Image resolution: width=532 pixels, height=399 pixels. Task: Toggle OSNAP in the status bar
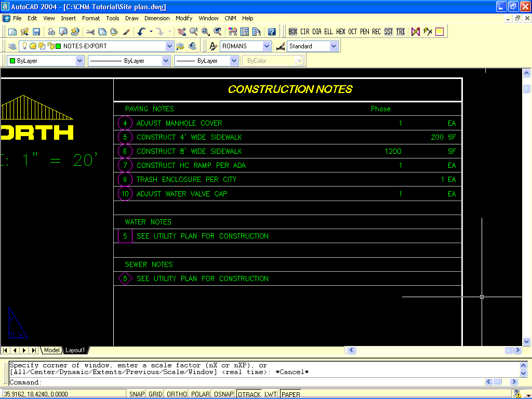point(224,394)
